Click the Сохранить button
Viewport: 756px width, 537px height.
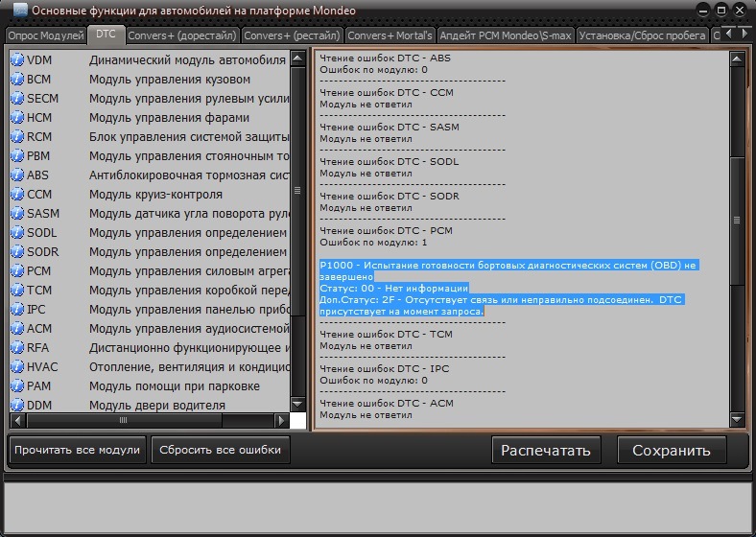pos(672,451)
